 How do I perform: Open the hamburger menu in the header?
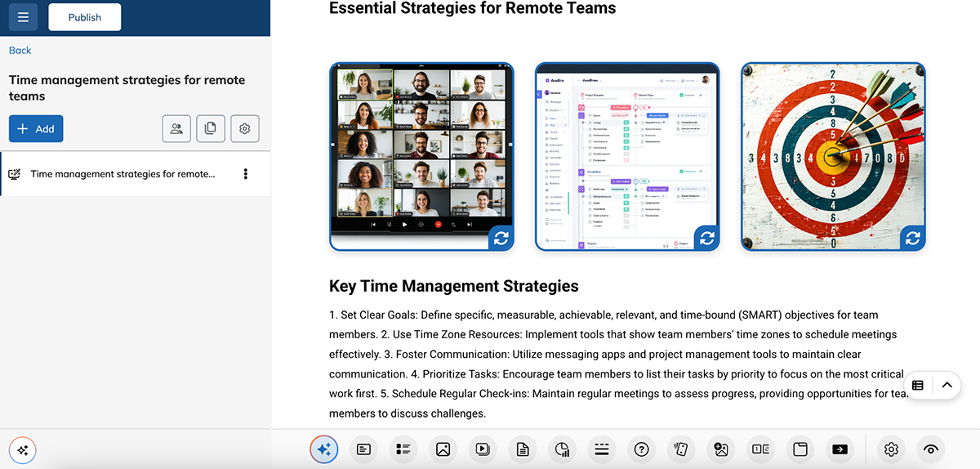pos(23,17)
